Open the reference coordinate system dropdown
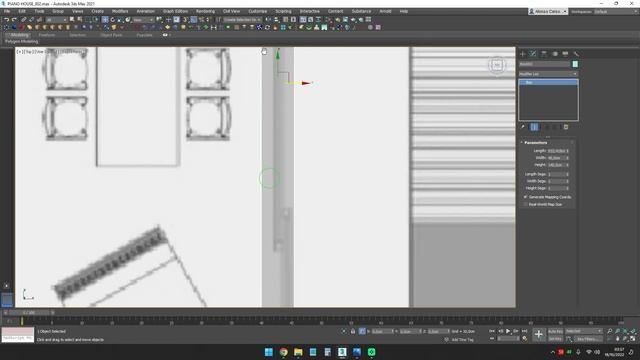 click(x=143, y=20)
